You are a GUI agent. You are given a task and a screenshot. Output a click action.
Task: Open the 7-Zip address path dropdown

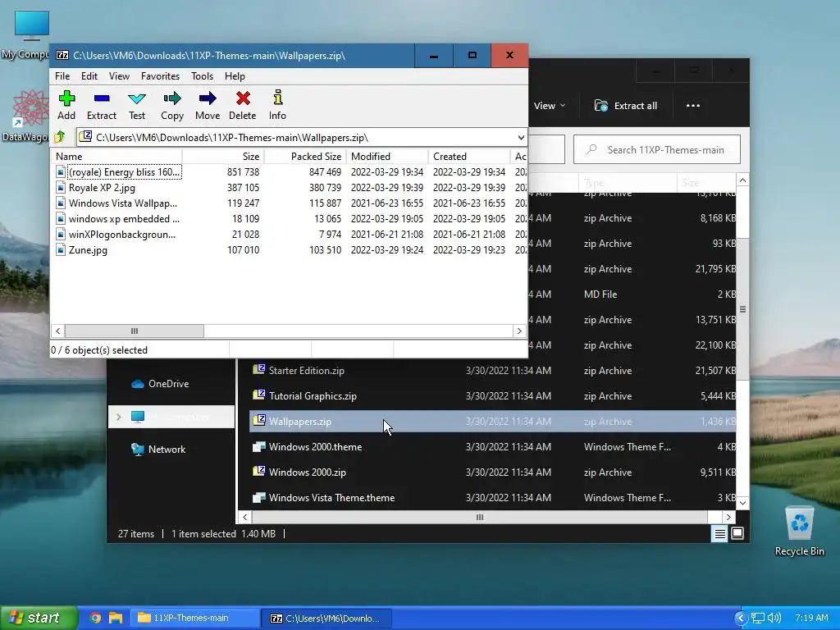click(x=521, y=138)
